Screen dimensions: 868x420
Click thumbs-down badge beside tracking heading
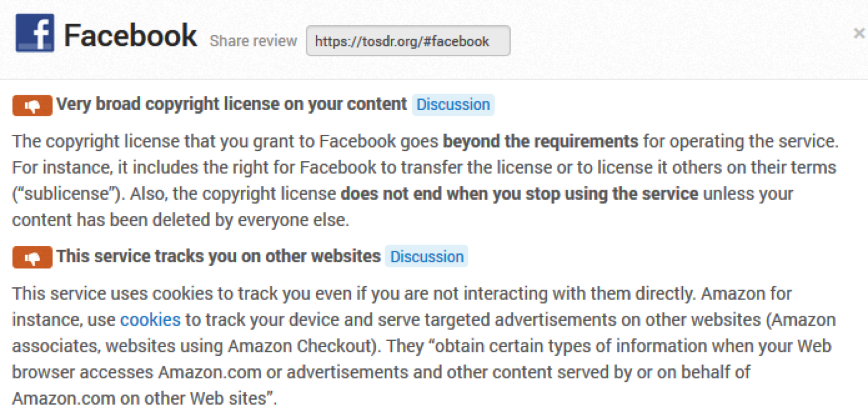click(32, 257)
